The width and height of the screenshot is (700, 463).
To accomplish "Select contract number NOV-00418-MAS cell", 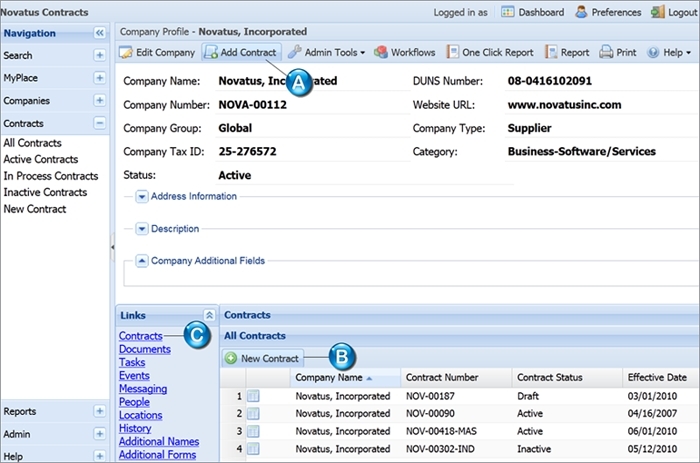I will pos(441,431).
